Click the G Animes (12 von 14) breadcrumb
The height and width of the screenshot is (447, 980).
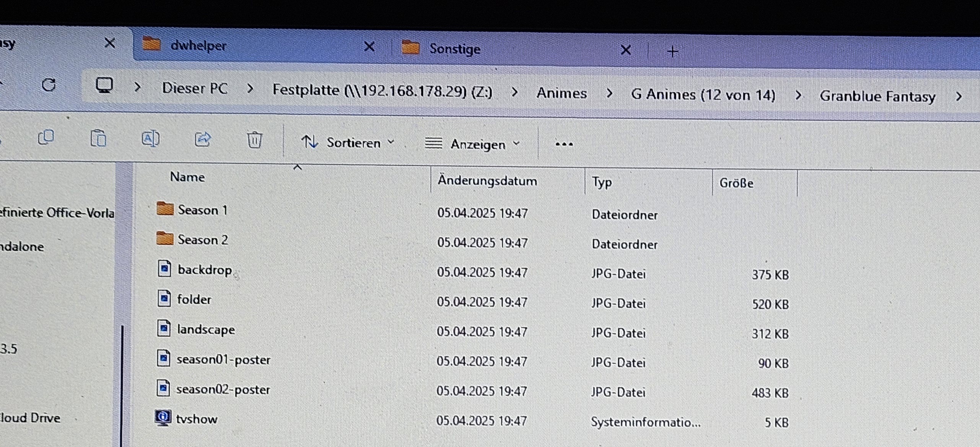[x=703, y=95]
